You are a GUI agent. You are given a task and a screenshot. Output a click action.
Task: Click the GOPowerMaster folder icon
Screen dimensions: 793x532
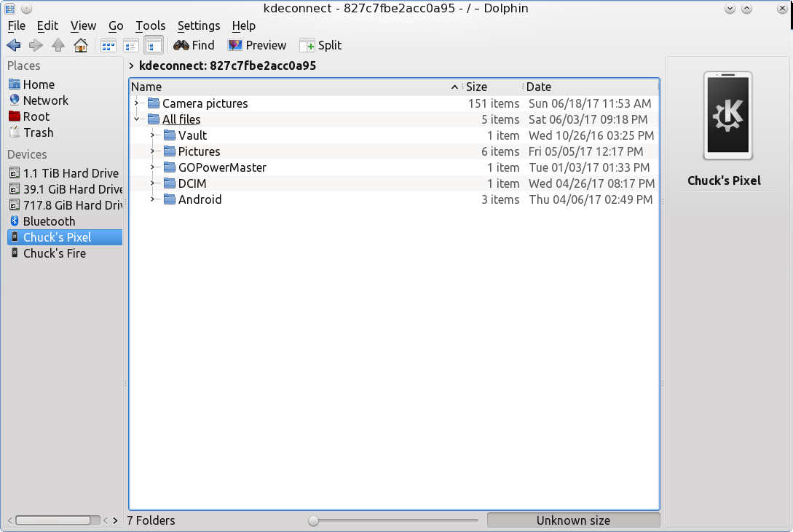(170, 167)
